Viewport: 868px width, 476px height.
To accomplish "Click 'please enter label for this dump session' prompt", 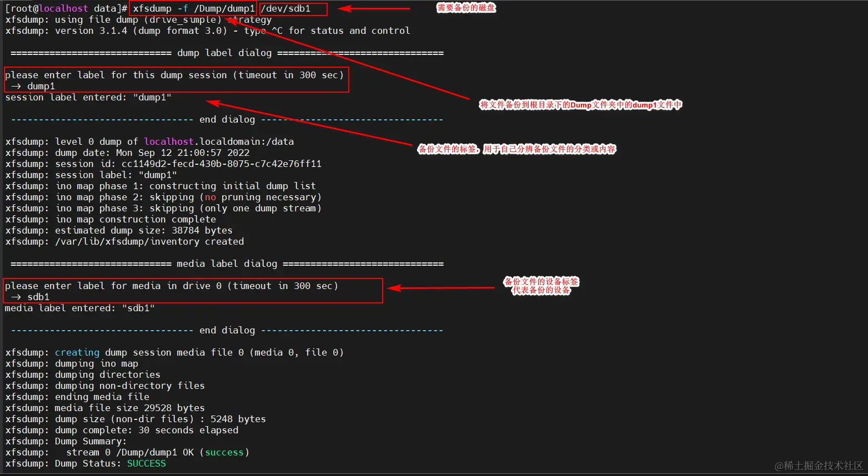I will coord(174,75).
